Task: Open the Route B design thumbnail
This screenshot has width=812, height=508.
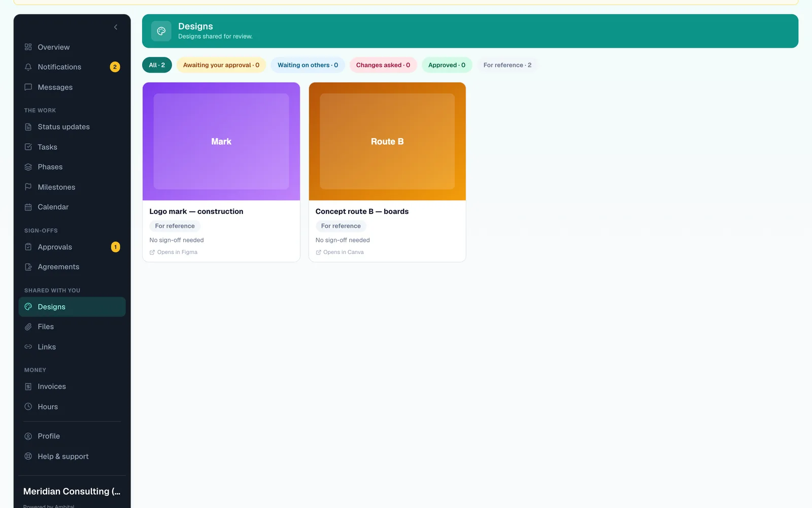Action: (387, 141)
